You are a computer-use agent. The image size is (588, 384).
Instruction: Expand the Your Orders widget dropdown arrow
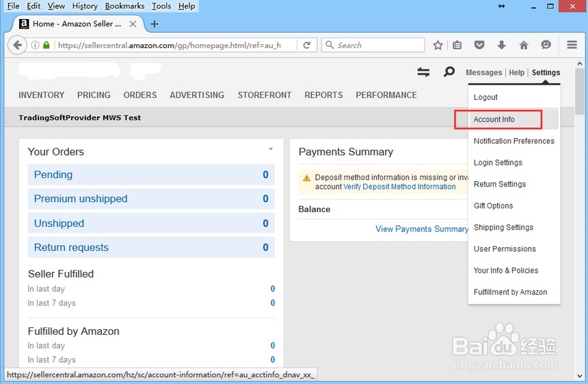pyautogui.click(x=271, y=149)
